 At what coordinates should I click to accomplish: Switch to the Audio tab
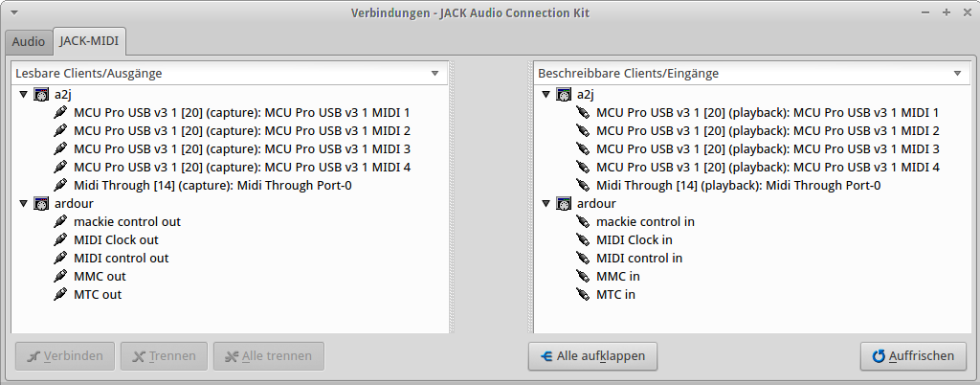[28, 42]
